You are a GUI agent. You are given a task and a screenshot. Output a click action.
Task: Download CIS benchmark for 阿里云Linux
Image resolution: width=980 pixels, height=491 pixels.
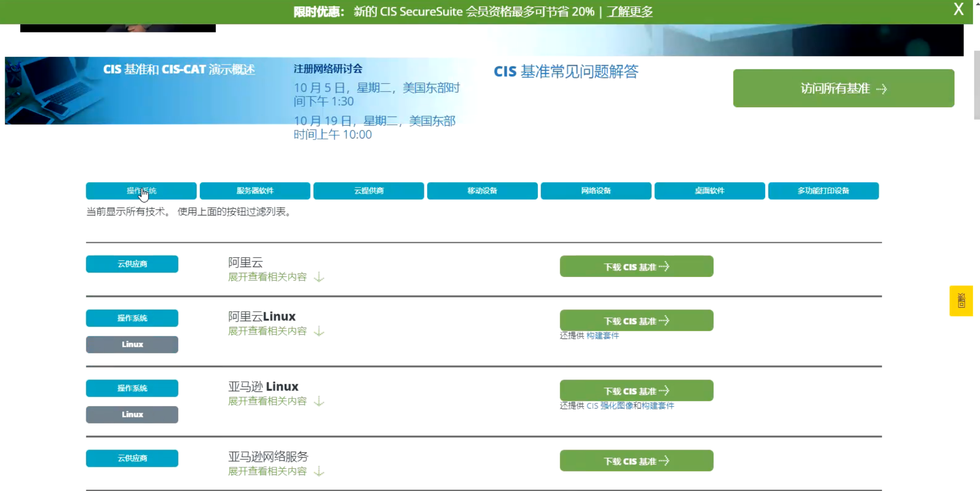click(x=636, y=321)
